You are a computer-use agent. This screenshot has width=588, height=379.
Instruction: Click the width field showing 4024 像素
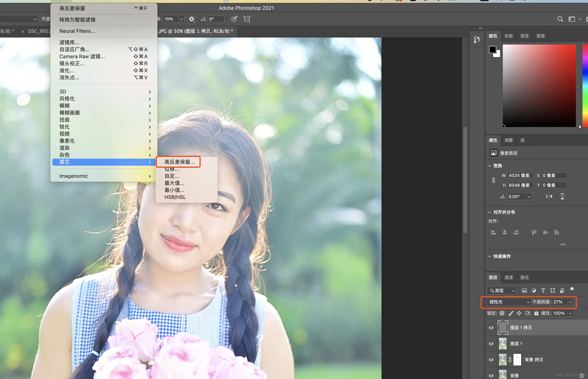[x=520, y=175]
